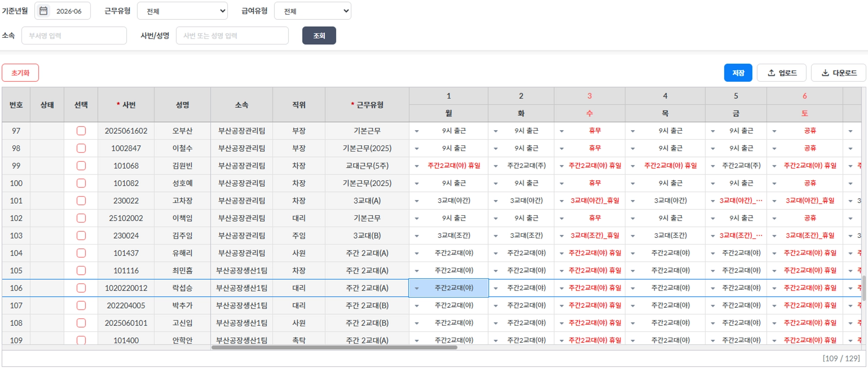Viewport: 868px width, 368px height.
Task: Focus the 소속 부서명 입력 field
Action: 74,36
